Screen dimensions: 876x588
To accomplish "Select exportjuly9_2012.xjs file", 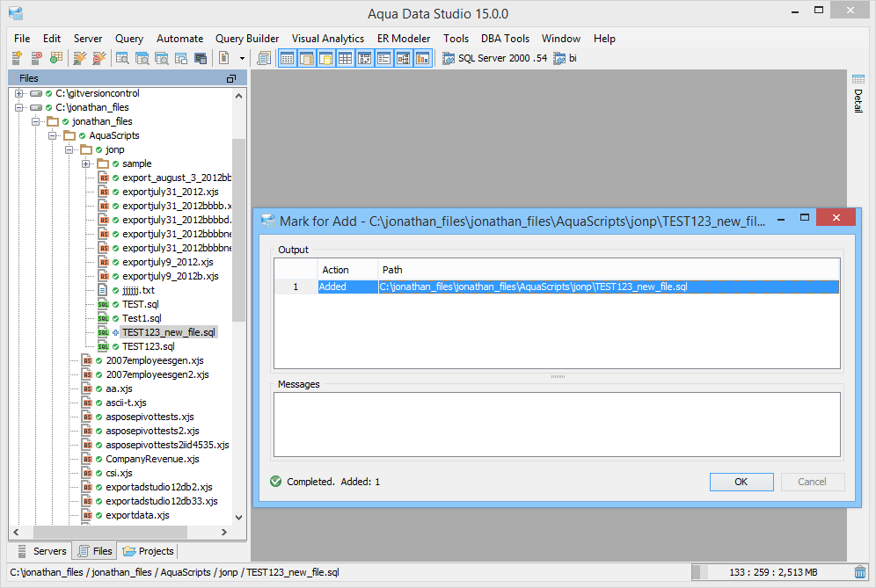I will [x=168, y=262].
